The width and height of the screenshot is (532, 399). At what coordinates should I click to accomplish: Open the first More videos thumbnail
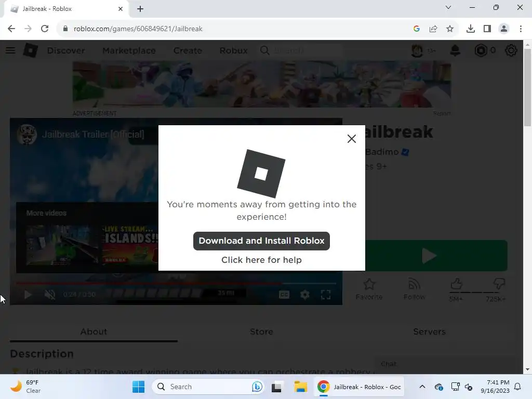61,245
